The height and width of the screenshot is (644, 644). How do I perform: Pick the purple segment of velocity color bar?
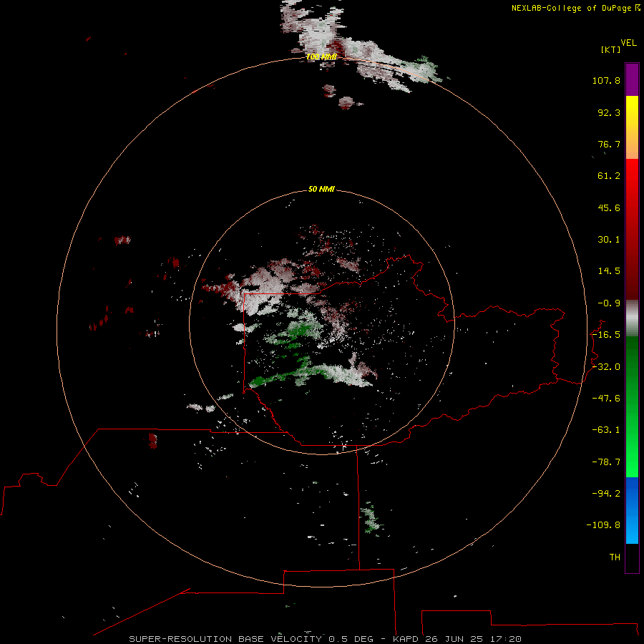(x=632, y=79)
